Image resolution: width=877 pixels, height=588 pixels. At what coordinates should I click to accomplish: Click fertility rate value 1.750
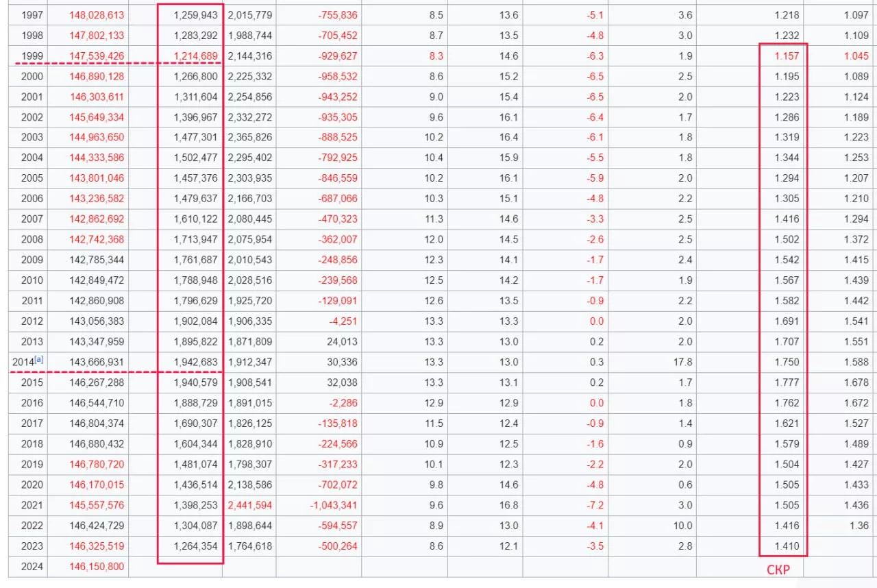click(x=787, y=362)
